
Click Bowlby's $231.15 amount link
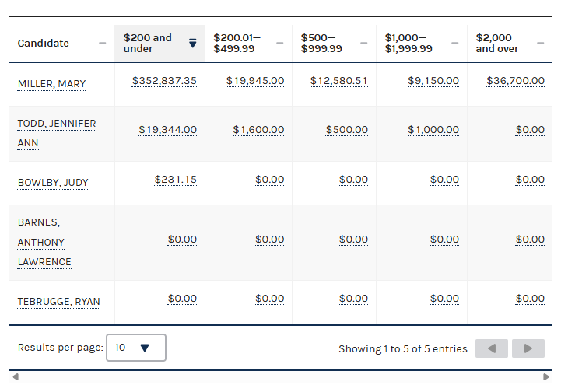click(x=175, y=180)
